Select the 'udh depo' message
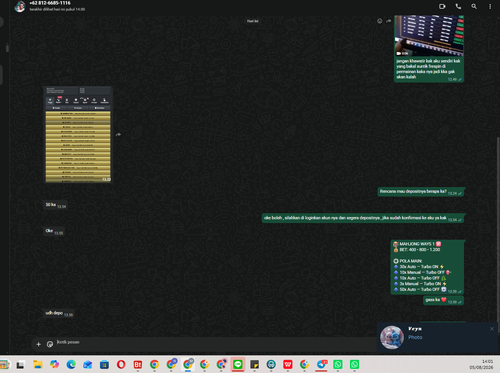The image size is (500, 373). click(59, 313)
